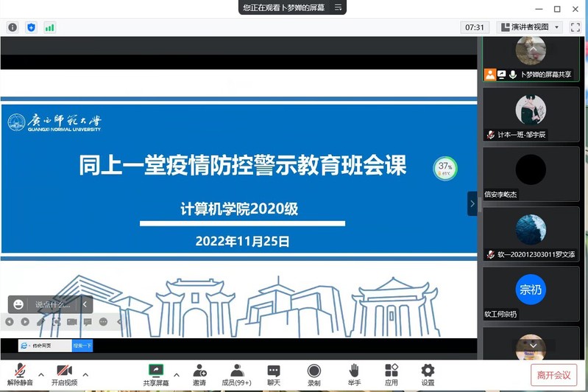
Task: Open 演讲者视图 layout dropdown
Action: 530,27
